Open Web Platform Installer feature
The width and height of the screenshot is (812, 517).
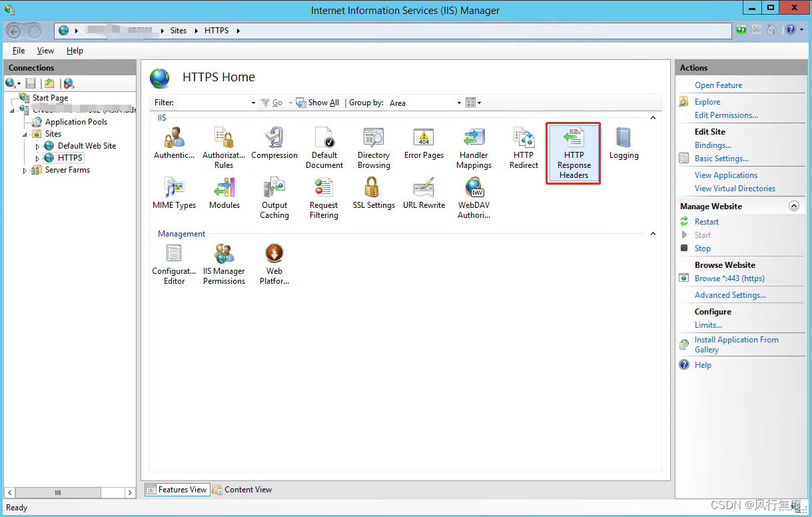274,264
